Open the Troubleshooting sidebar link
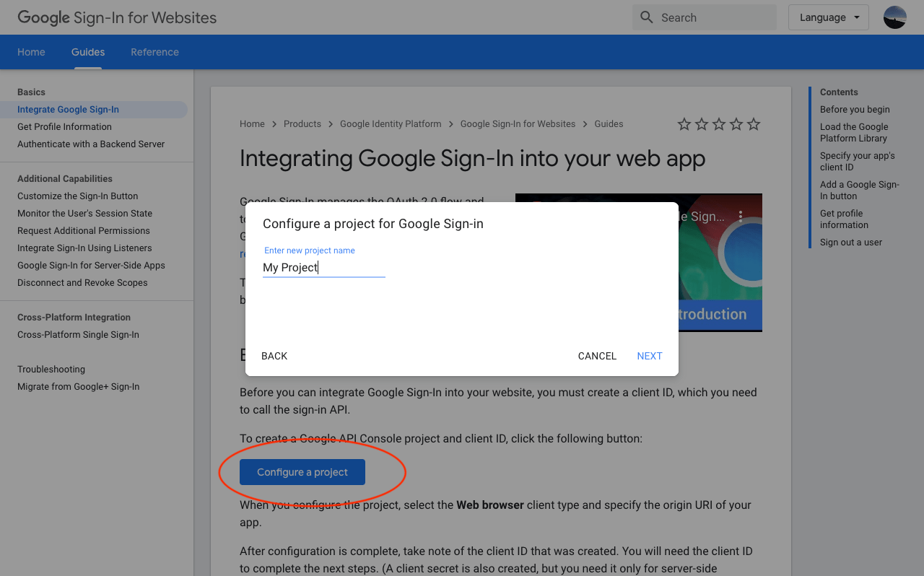This screenshot has height=576, width=924. tap(51, 370)
